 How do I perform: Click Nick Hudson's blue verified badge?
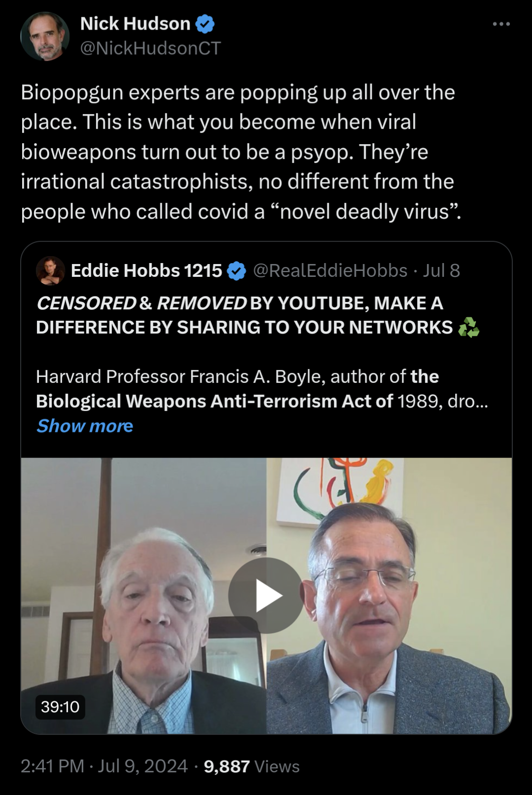tap(205, 24)
